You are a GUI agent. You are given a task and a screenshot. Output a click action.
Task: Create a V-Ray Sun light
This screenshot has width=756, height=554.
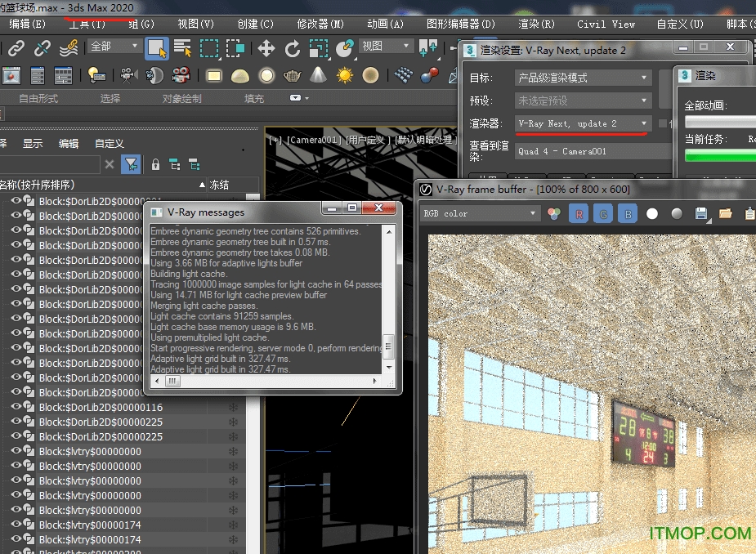point(345,76)
